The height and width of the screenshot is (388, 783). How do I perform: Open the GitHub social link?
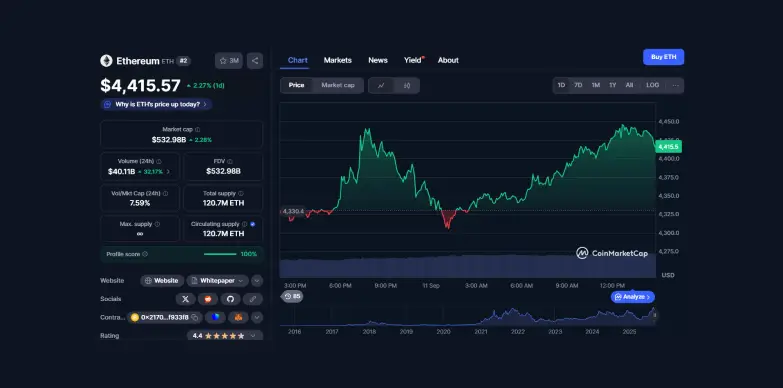[230, 299]
